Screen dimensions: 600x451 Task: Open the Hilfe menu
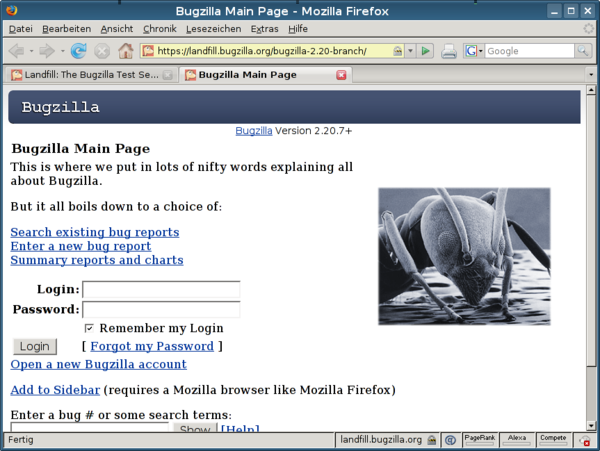(x=298, y=29)
